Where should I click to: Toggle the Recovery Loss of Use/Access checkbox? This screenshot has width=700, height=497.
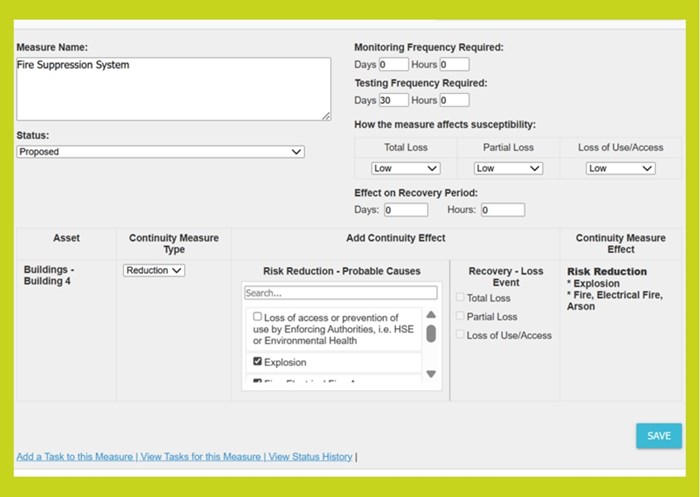point(460,334)
